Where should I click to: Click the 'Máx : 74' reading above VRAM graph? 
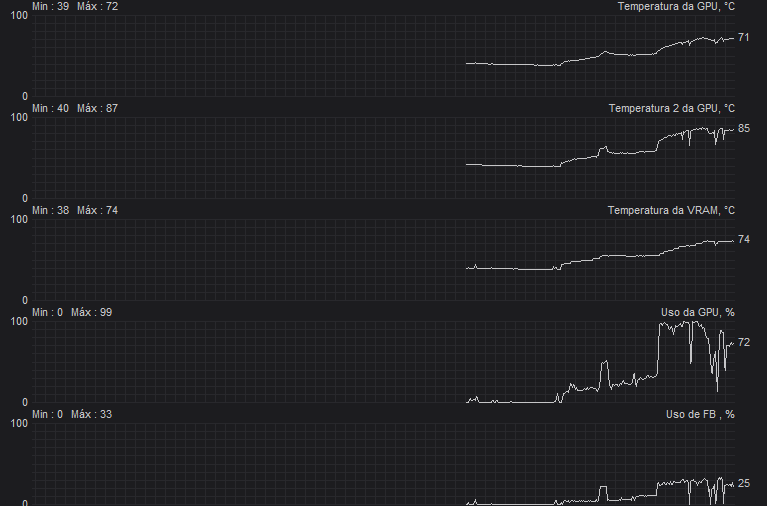(97, 210)
